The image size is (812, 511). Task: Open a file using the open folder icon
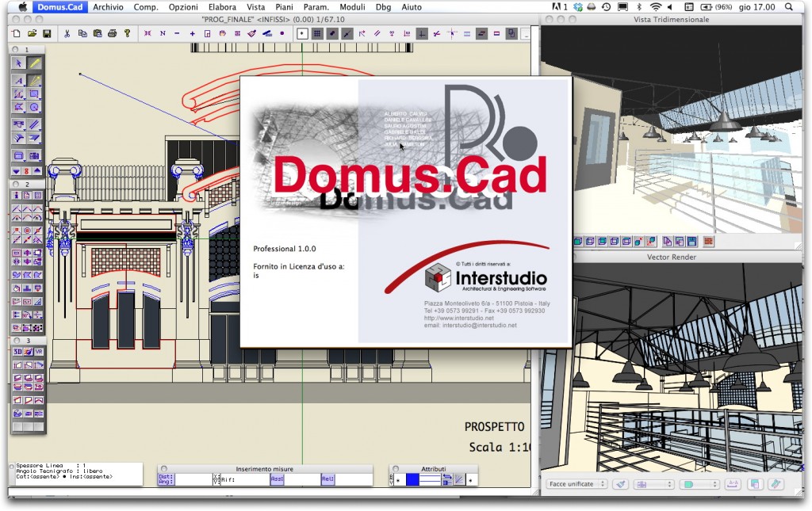(33, 33)
